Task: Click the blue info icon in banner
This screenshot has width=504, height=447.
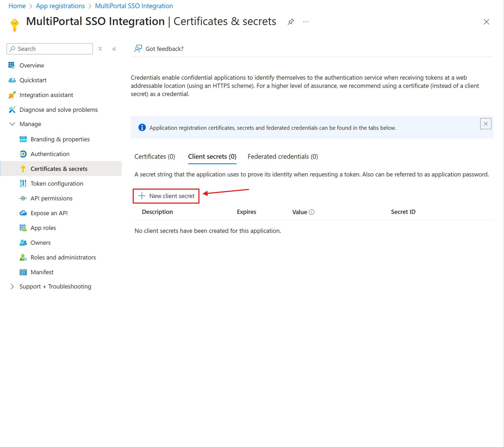Action: pyautogui.click(x=142, y=128)
